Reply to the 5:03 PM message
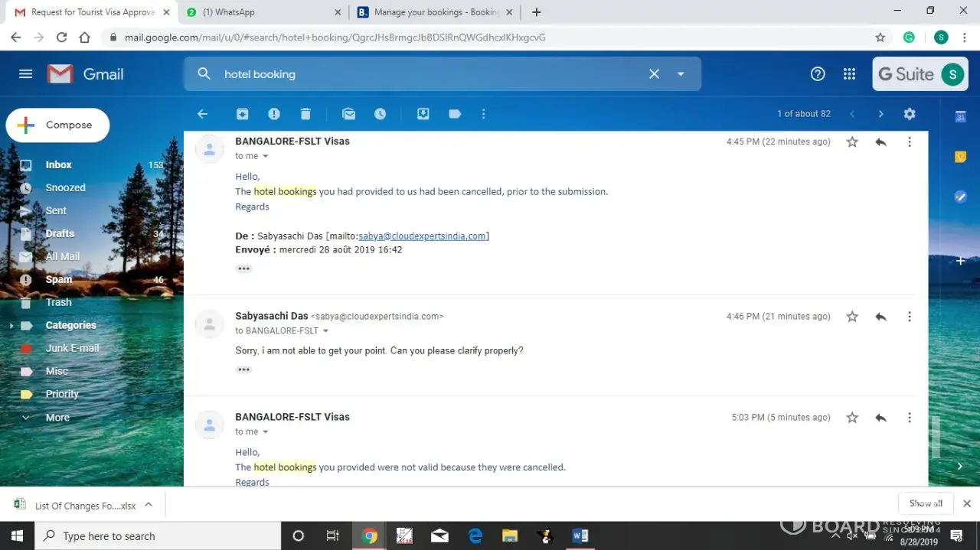 (880, 417)
